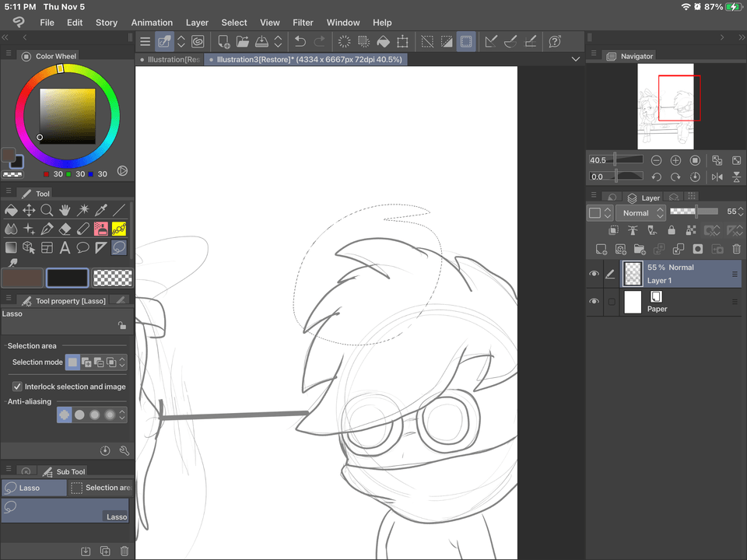Click Merge with layer below icon
Screen dimensions: 747x560
click(678, 249)
